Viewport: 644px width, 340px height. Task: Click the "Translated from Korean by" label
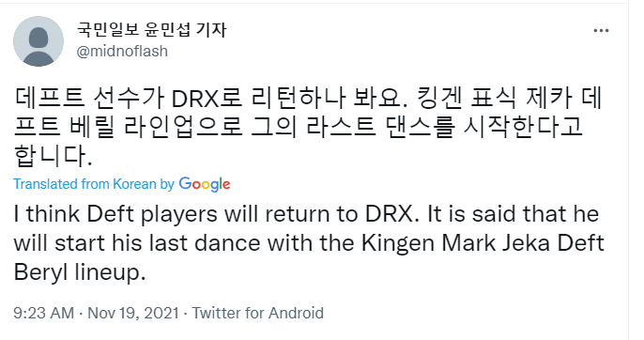(94, 184)
